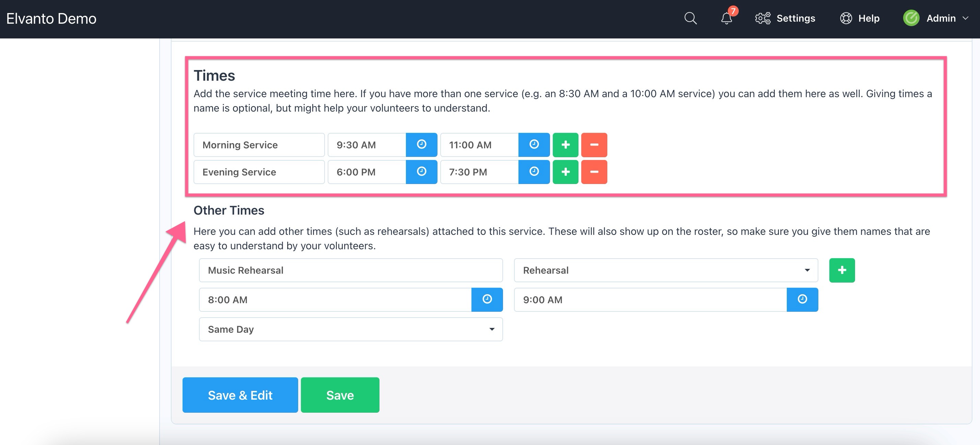Open clock picker for 8:00 AM rehearsal start
980x445 pixels.
(x=487, y=299)
